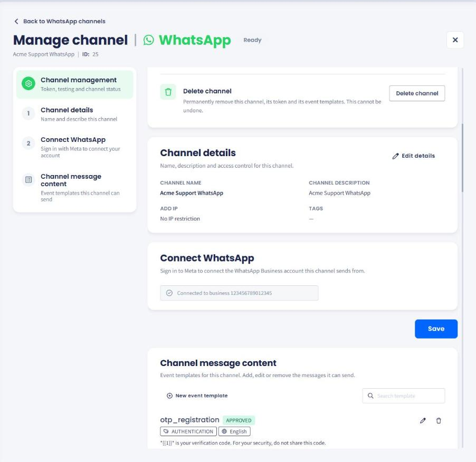Viewport: 476px width, 462px height.
Task: Click the green gear Channel management icon
Action: click(x=28, y=83)
